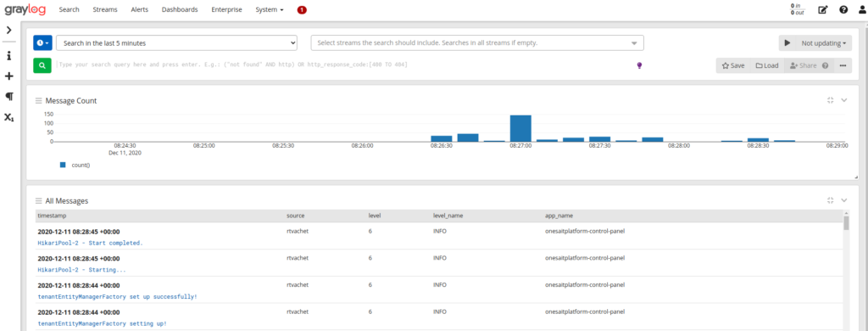Screen dimensions: 868x331
Task: Open the sidebar info description icon
Action: (x=8, y=56)
